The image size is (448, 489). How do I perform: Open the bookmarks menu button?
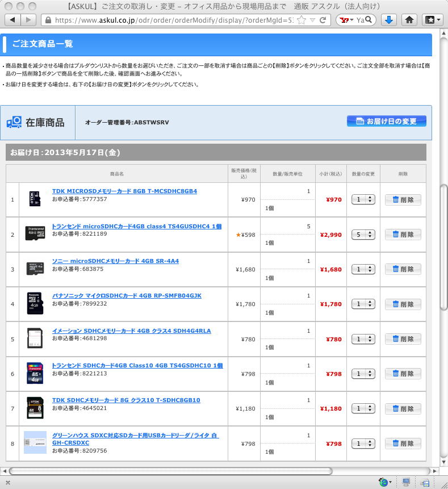433,20
